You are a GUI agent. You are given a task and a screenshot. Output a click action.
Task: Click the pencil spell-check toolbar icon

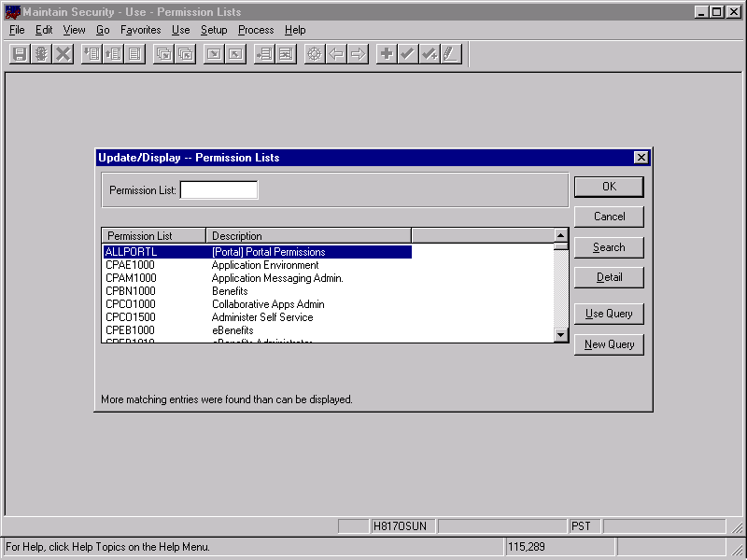(x=449, y=53)
